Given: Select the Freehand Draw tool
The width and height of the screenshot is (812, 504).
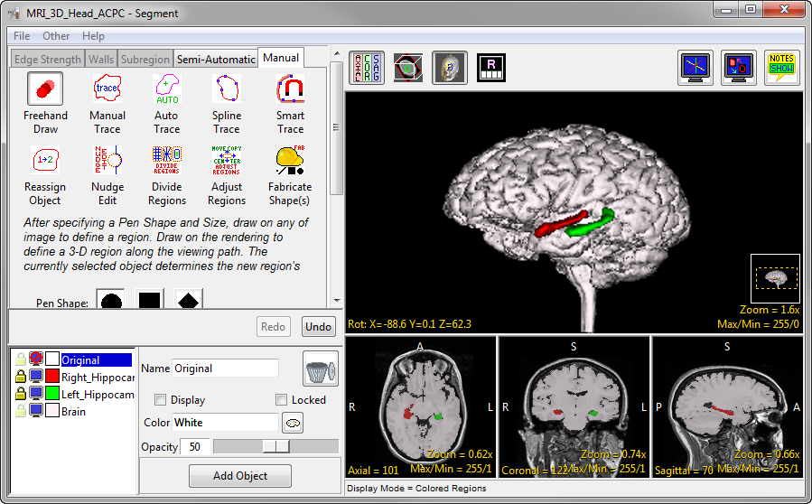Looking at the screenshot, I should [x=45, y=89].
